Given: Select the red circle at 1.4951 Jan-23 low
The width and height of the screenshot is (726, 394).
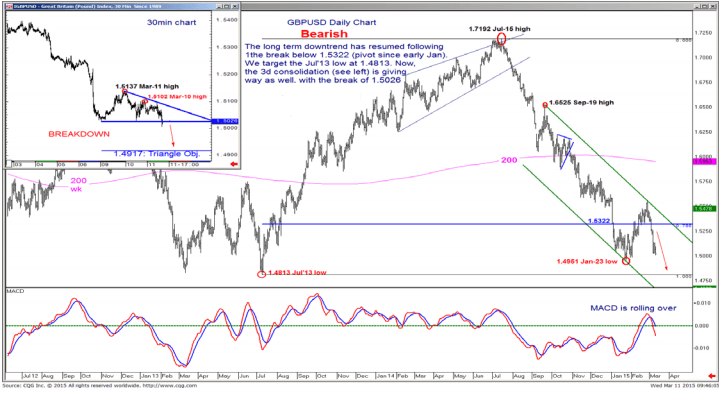Looking at the screenshot, I should (x=626, y=261).
